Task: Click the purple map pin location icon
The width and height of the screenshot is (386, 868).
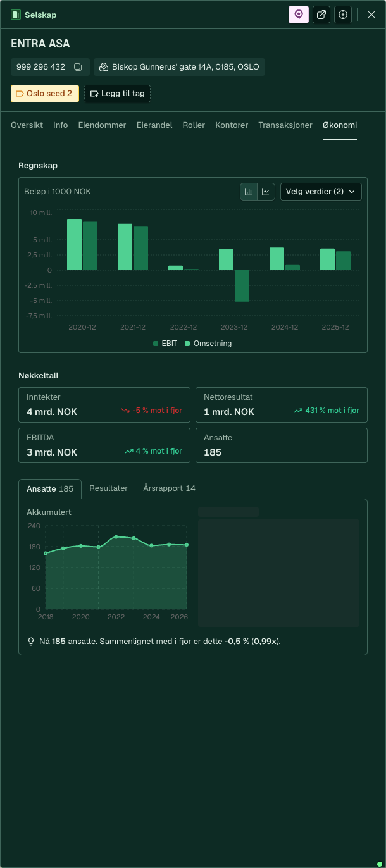Action: pos(299,15)
